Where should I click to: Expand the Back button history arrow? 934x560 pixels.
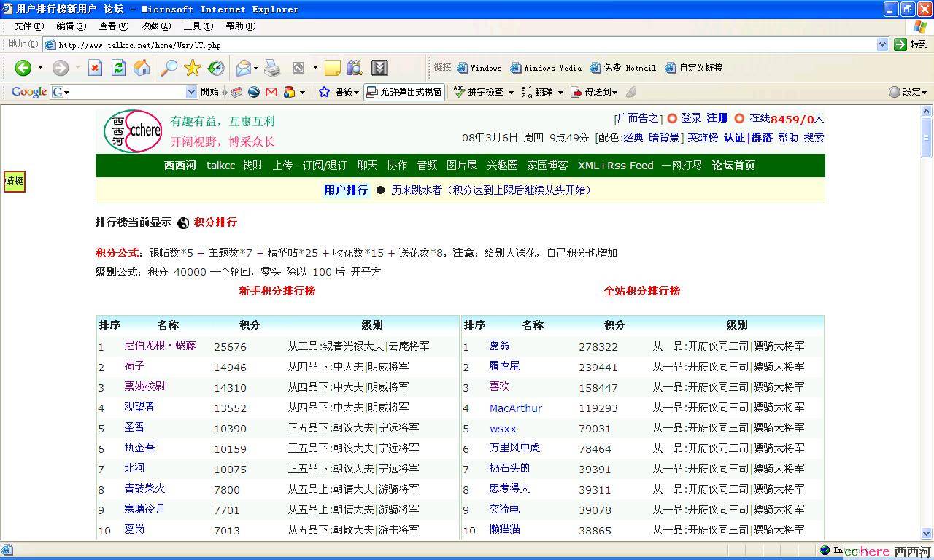click(40, 68)
